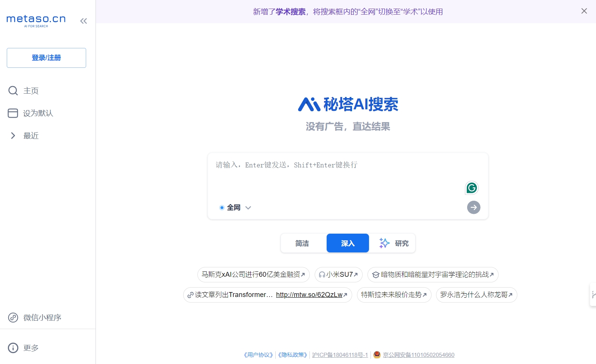Open the 全网 search scope dropdown

235,207
